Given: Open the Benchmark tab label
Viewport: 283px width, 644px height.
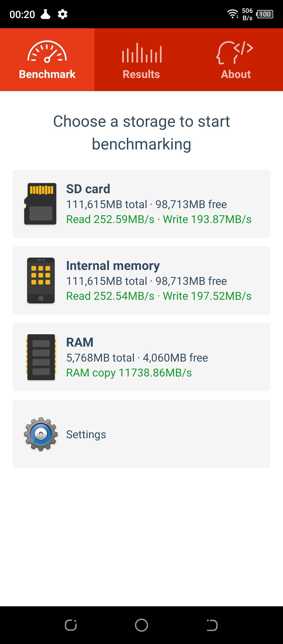Looking at the screenshot, I should coord(47,74).
